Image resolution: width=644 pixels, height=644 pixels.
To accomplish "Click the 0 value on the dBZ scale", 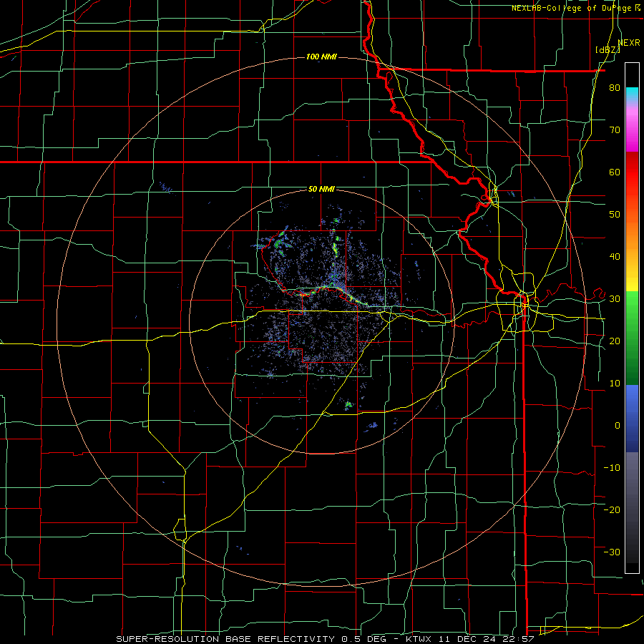I will 618,426.
